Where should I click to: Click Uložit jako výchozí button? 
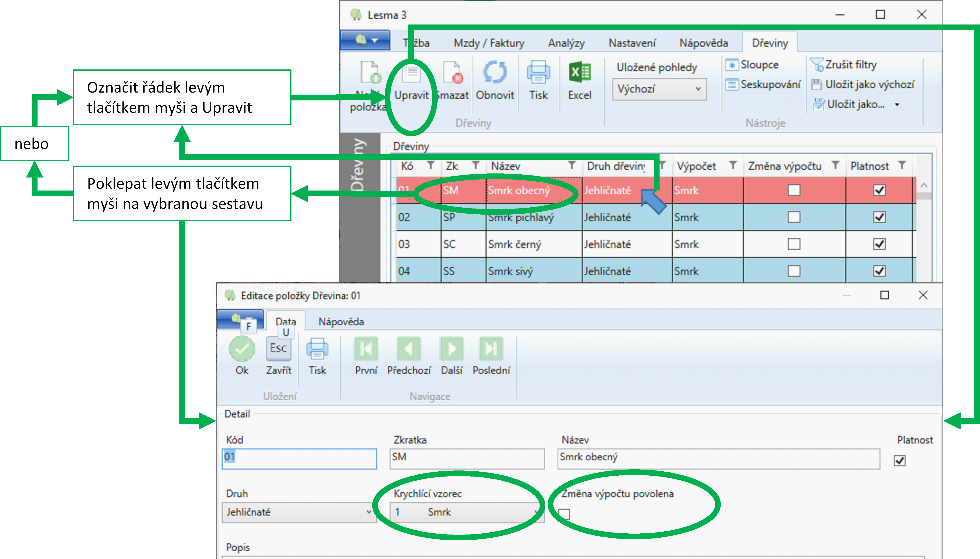point(863,84)
